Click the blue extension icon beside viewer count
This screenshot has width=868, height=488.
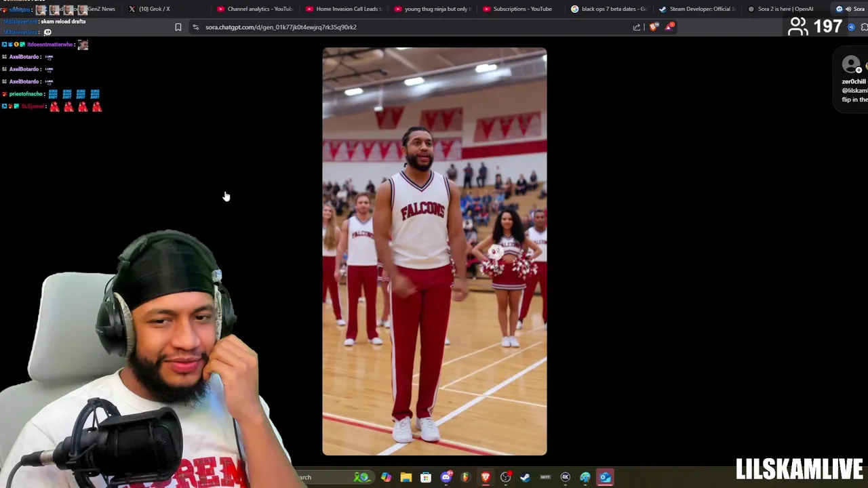852,27
